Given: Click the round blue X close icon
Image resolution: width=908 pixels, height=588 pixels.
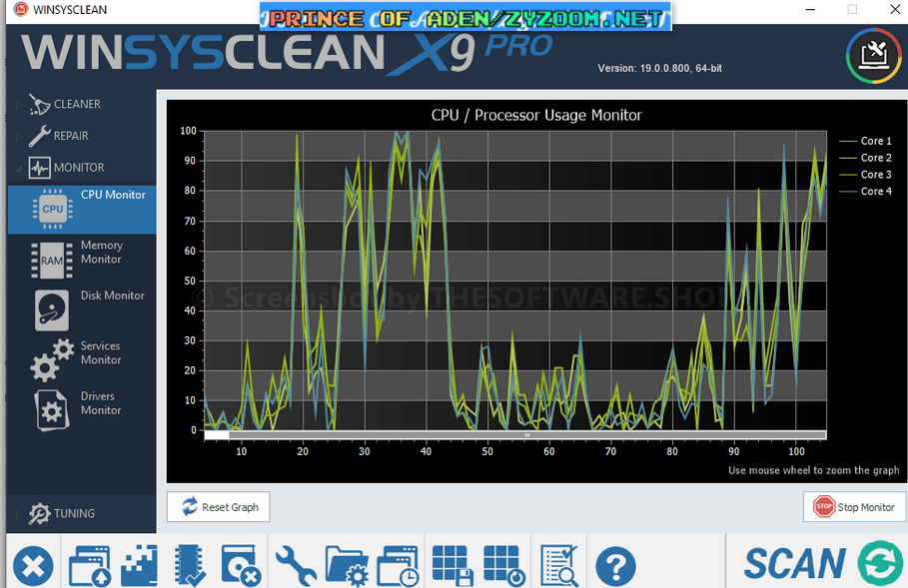Looking at the screenshot, I should click(x=34, y=566).
